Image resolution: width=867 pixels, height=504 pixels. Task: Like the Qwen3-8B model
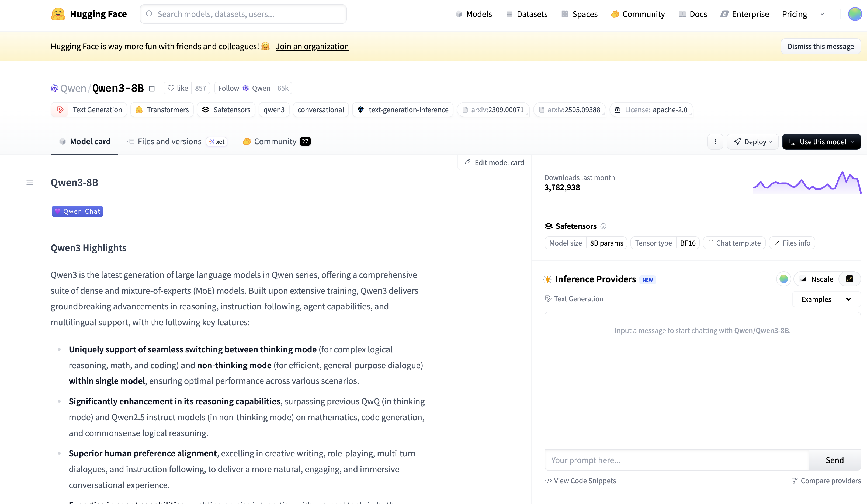click(178, 88)
